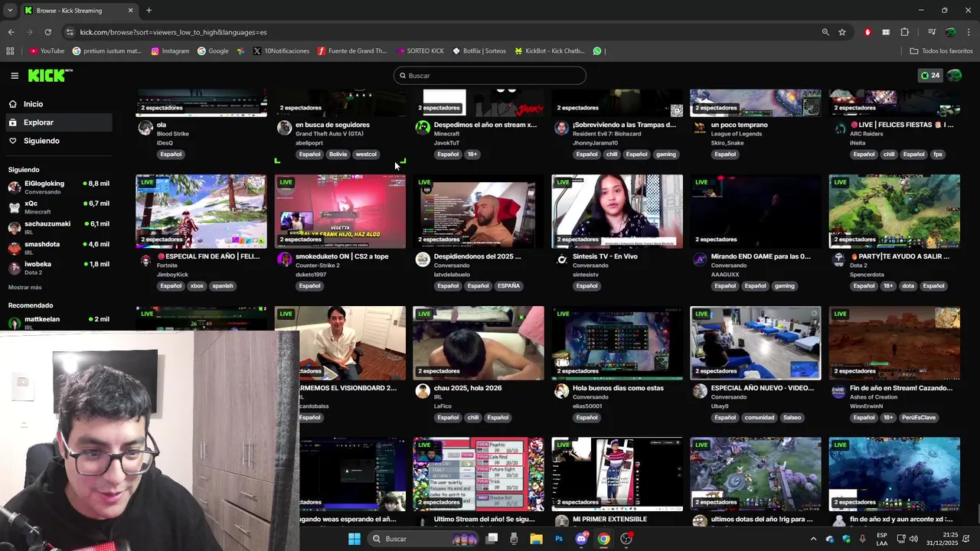Click the Kick search field
This screenshot has width=980, height=551.
[x=490, y=76]
